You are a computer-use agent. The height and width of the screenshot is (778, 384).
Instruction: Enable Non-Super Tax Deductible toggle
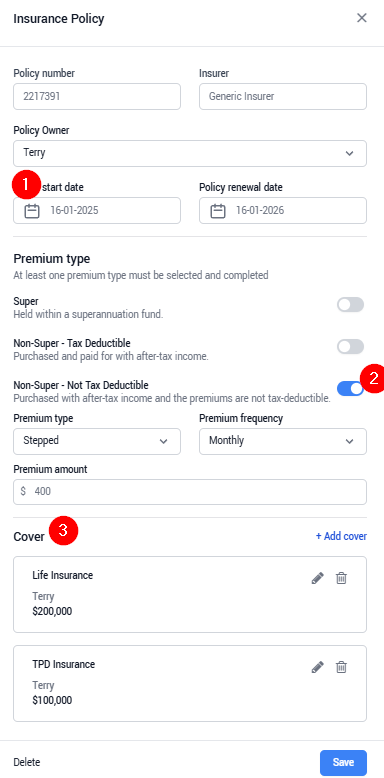click(350, 346)
